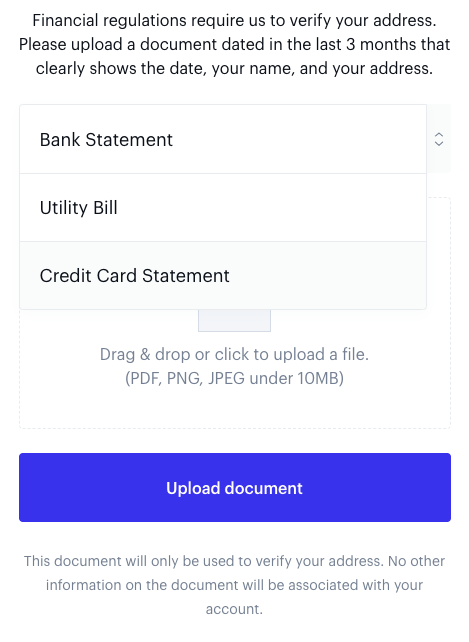The image size is (469, 642).
Task: Click the highlighted Credit Card Statement row
Action: click(x=223, y=276)
